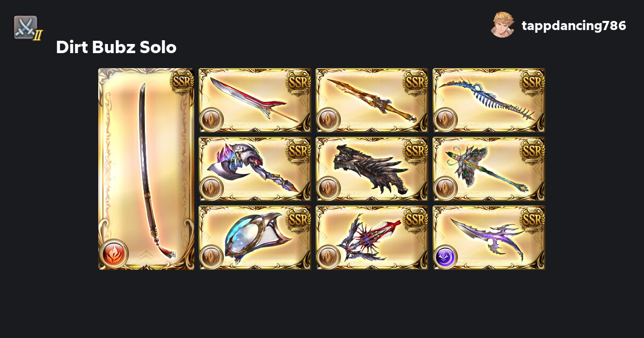Click the fire element icon on katana
This screenshot has height=338, width=644.
click(x=114, y=253)
